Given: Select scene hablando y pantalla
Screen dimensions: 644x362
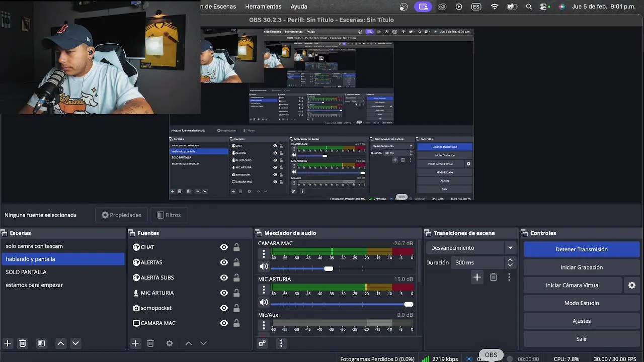Looking at the screenshot, I should pos(62,259).
